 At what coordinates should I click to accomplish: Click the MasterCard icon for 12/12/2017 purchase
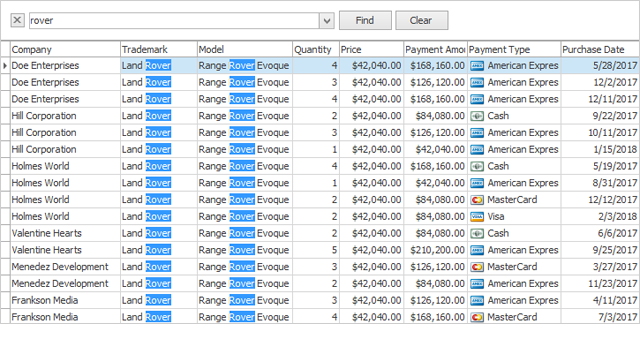coord(477,200)
